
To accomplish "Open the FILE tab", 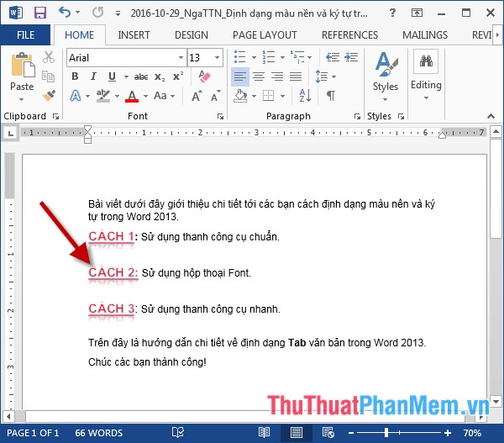I will pos(25,34).
